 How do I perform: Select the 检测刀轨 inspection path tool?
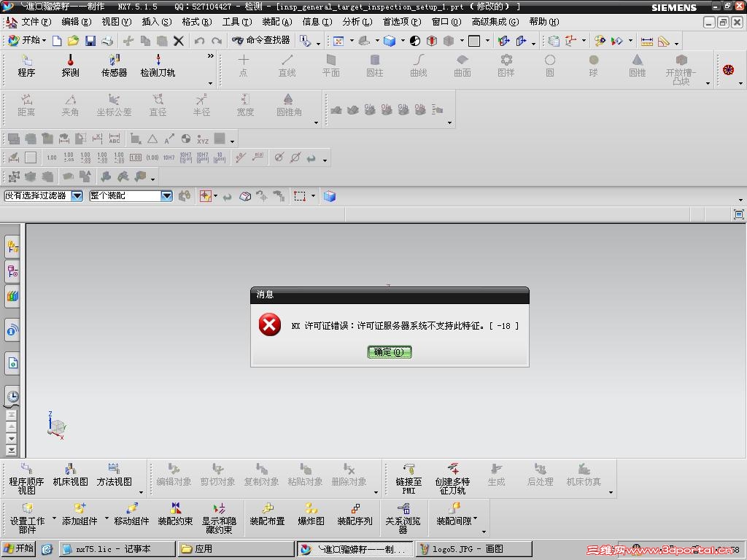click(x=158, y=66)
